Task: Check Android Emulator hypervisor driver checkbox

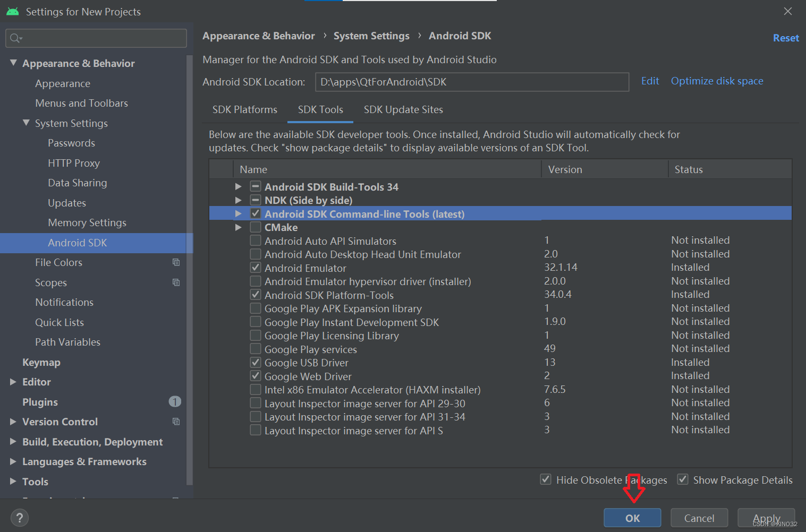Action: click(x=256, y=281)
